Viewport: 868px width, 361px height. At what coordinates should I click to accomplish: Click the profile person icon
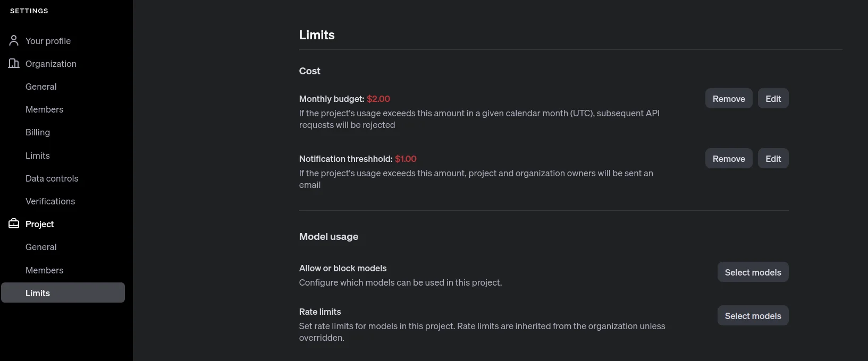pos(14,40)
